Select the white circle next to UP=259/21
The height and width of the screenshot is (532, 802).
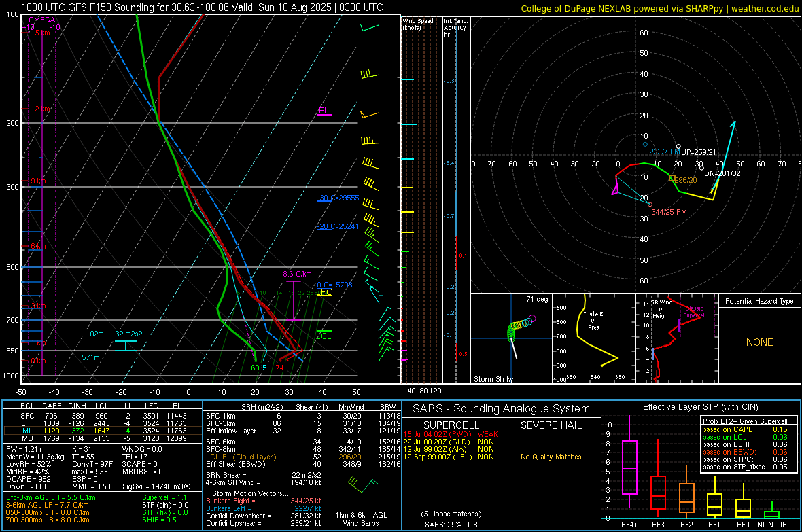coord(678,147)
